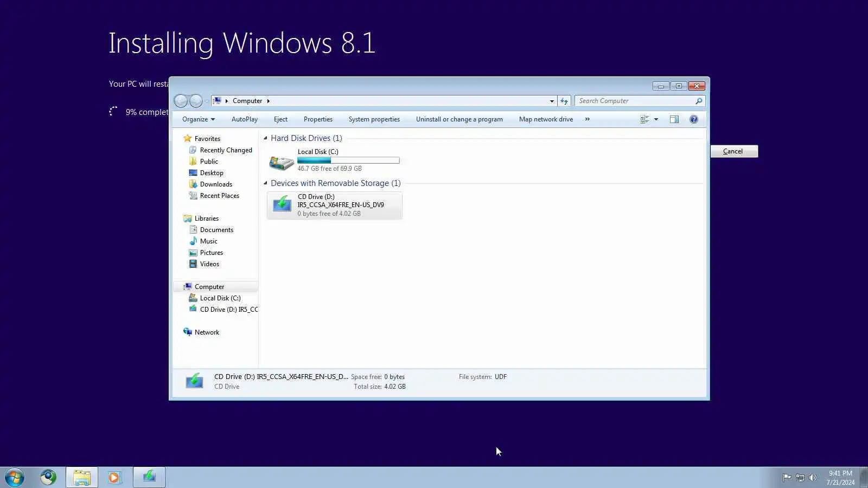Click the Back navigation arrow in Explorer
Viewport: 868px width, 488px height.
click(x=181, y=101)
